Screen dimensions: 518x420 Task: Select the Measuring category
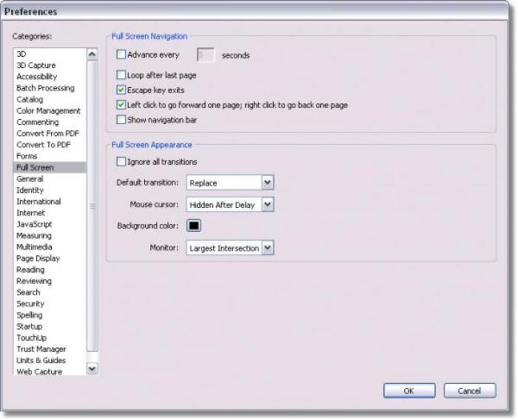(x=50, y=235)
